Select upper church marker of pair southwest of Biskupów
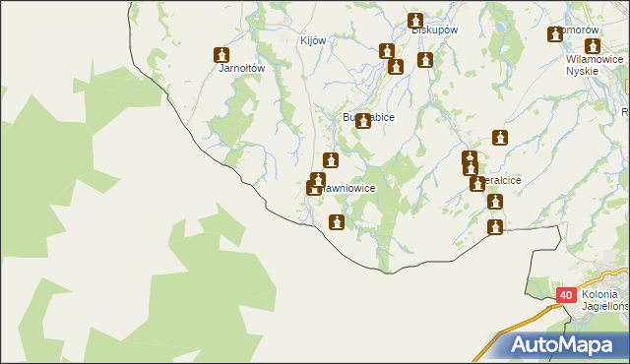 [387, 51]
